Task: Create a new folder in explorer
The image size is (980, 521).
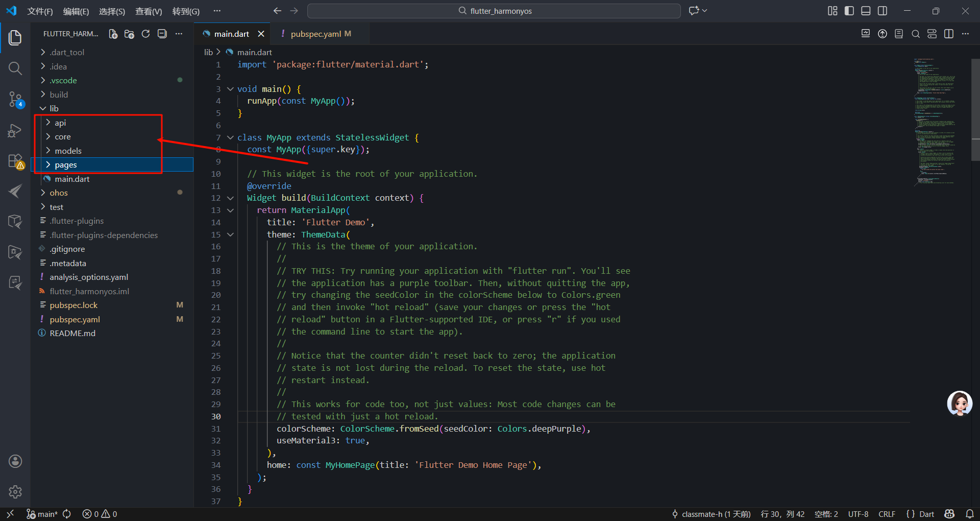Action: point(129,34)
